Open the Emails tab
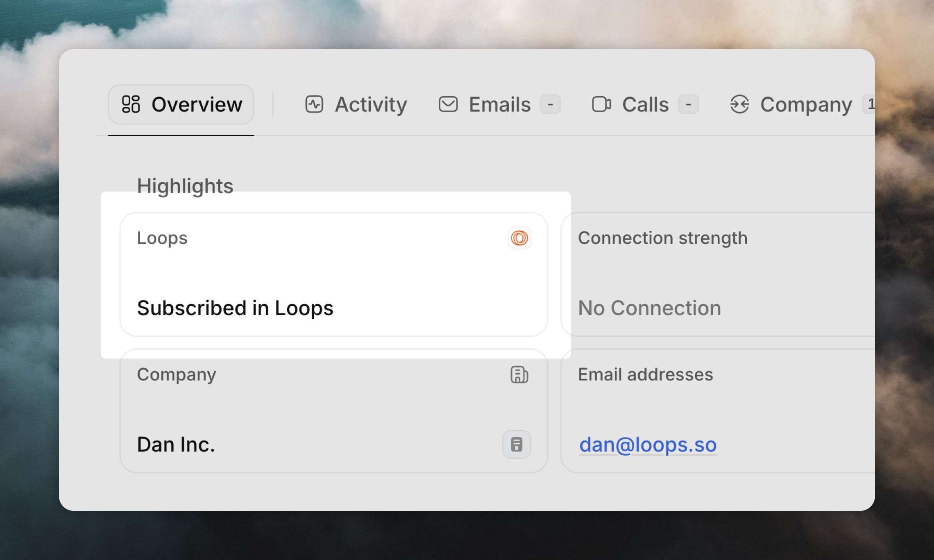The width and height of the screenshot is (934, 560). [x=499, y=104]
